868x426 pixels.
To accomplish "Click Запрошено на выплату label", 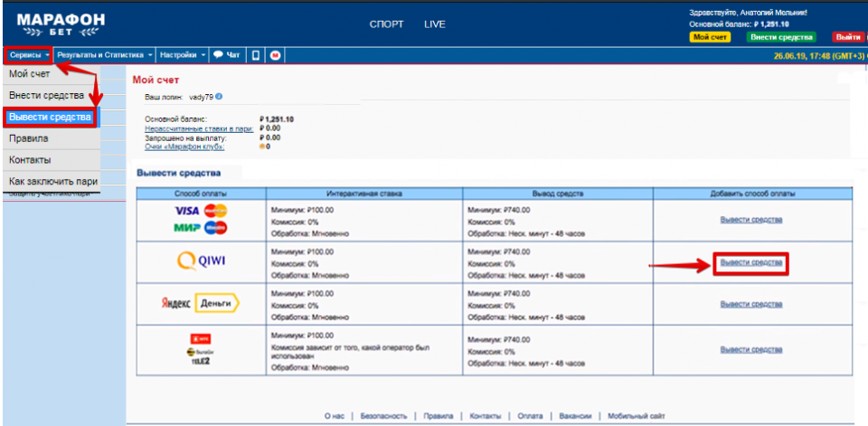I will (185, 137).
